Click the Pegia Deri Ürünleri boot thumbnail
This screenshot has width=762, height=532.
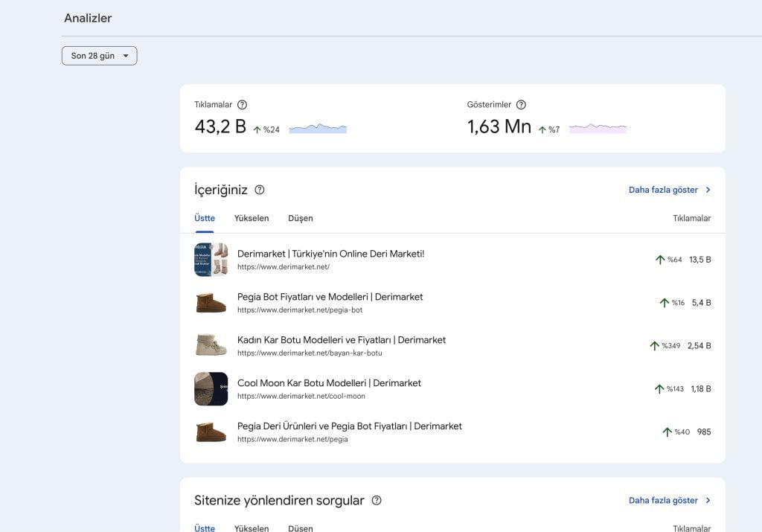point(211,432)
